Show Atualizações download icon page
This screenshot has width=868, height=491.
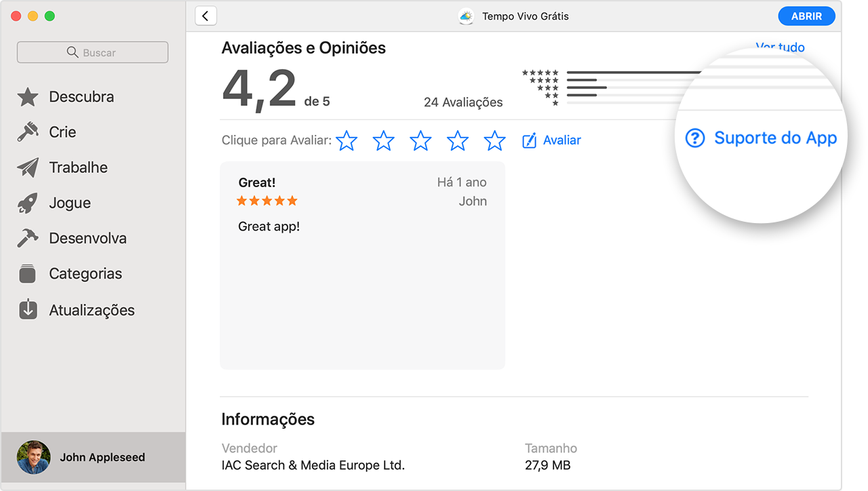pyautogui.click(x=28, y=310)
